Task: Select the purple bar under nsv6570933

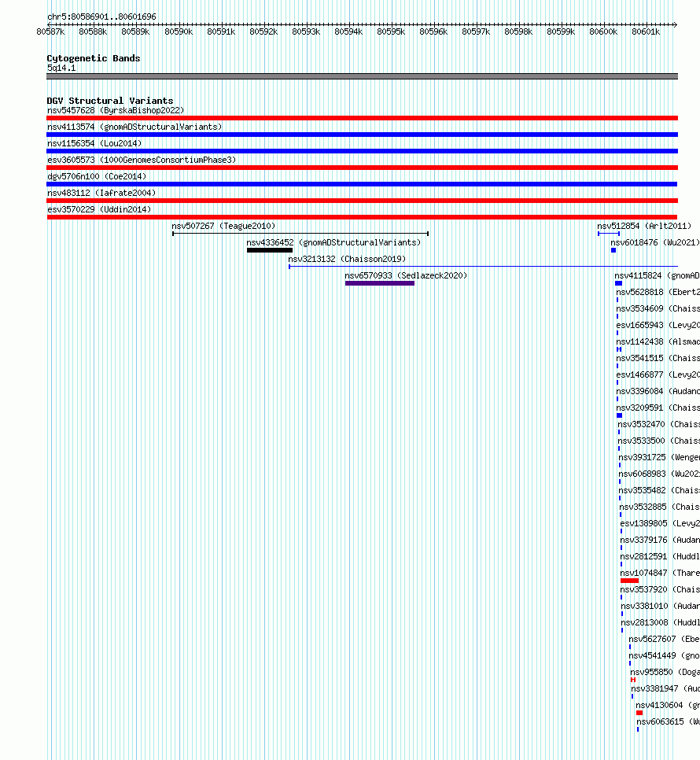Action: click(x=380, y=283)
